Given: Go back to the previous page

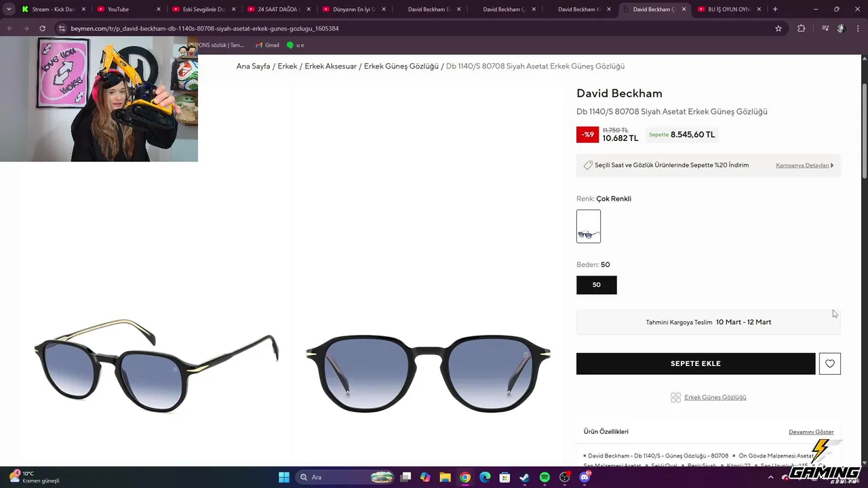Looking at the screenshot, I should pyautogui.click(x=10, y=28).
